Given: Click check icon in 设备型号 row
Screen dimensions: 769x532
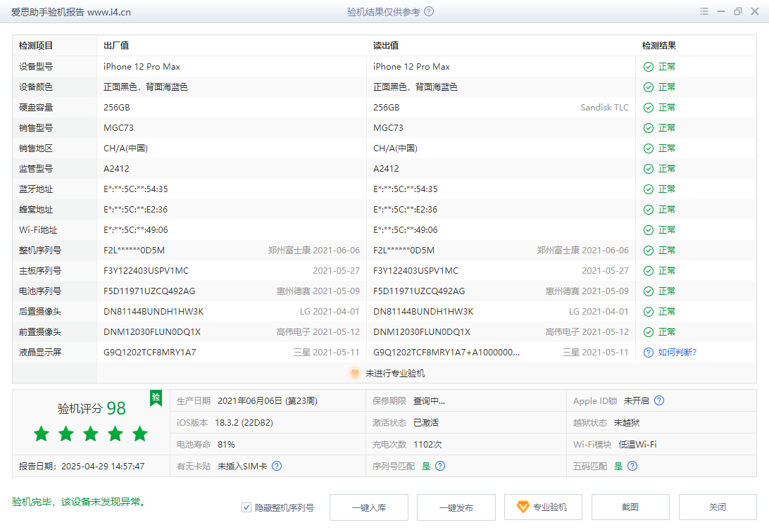Looking at the screenshot, I should [x=649, y=67].
